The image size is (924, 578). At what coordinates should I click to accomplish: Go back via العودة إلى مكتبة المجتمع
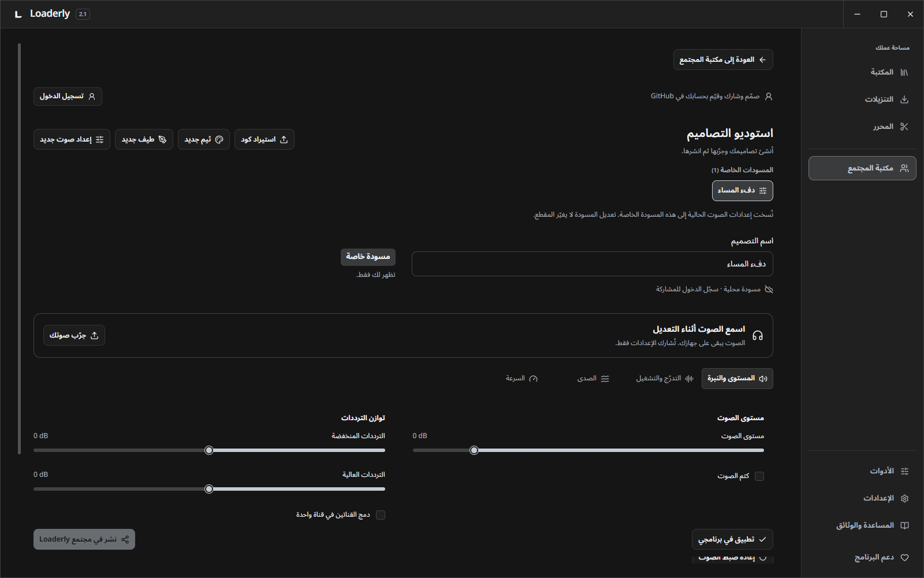pos(723,60)
